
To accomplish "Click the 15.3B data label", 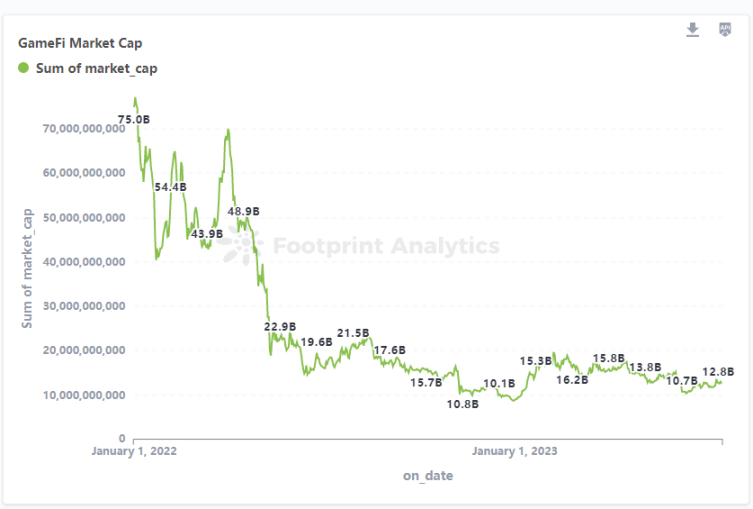I will 536,360.
